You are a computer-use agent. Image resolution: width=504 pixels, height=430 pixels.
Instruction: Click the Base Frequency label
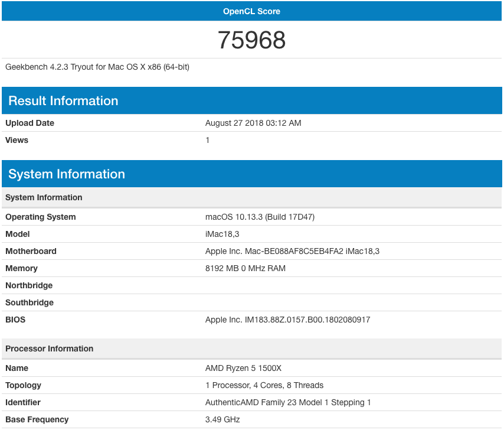[37, 419]
